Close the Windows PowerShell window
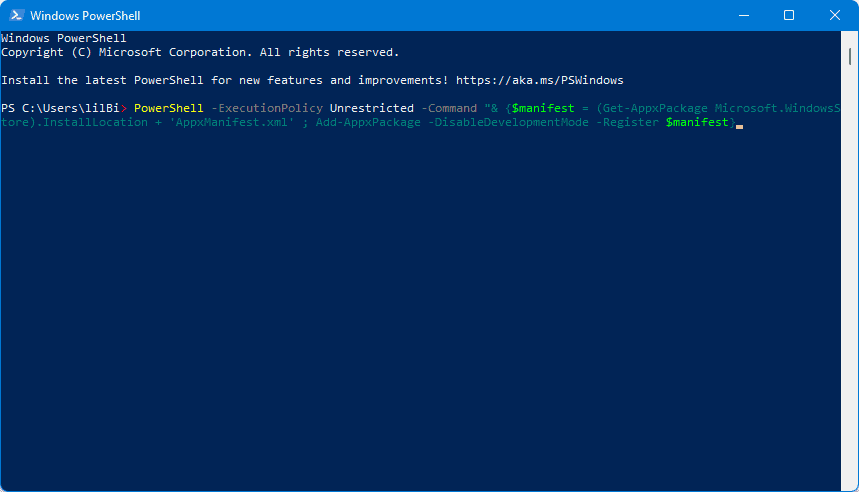This screenshot has height=492, width=859. (834, 15)
